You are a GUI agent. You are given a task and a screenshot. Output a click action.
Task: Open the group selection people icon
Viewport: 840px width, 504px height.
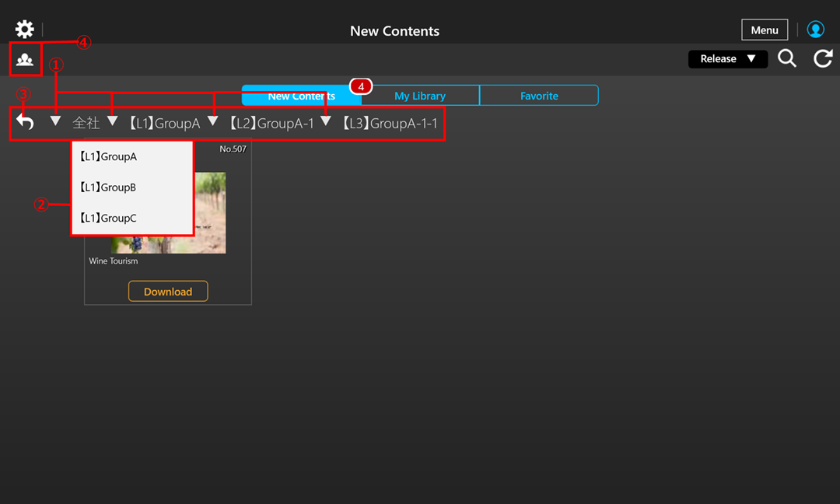(25, 59)
